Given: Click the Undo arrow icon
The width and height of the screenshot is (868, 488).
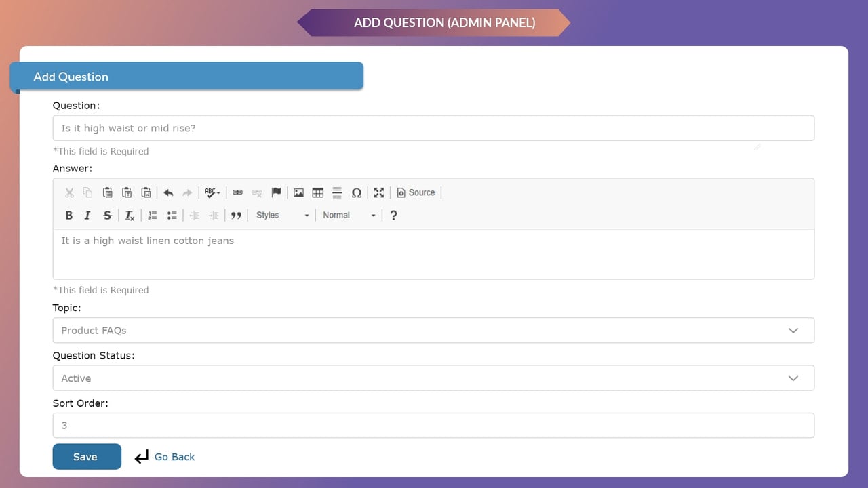Looking at the screenshot, I should 168,192.
